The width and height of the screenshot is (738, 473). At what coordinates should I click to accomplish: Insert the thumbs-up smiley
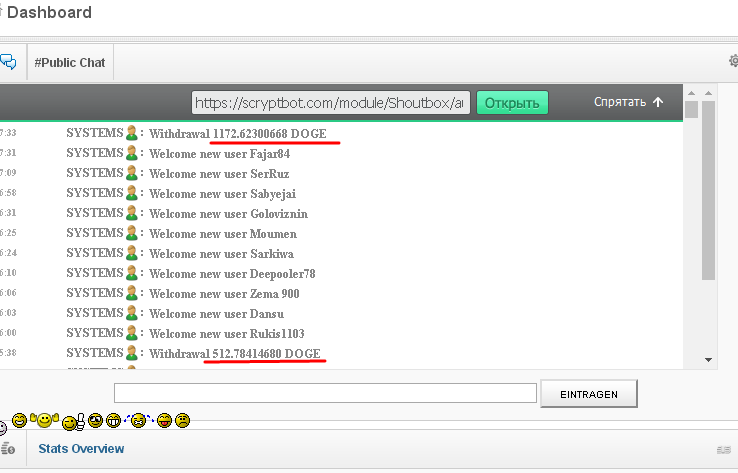pyautogui.click(x=73, y=423)
